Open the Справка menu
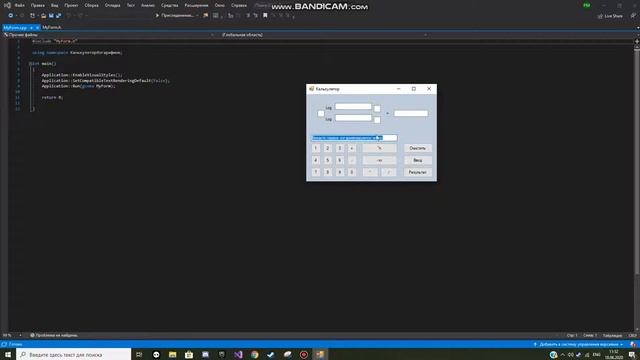 click(239, 5)
